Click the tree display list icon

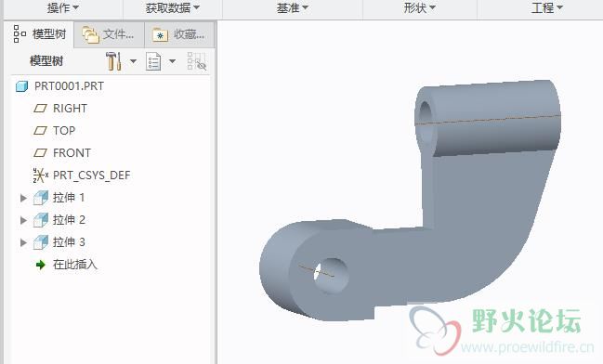tap(153, 61)
